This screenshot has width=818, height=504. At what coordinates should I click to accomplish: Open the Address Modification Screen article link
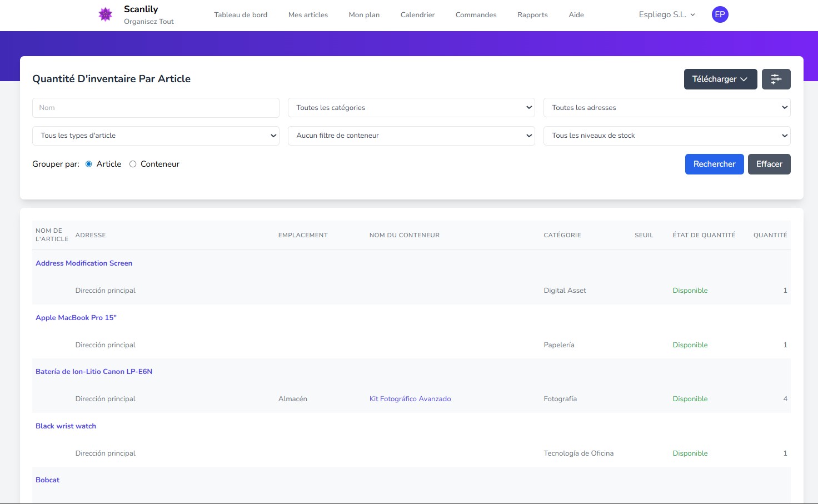tap(84, 263)
